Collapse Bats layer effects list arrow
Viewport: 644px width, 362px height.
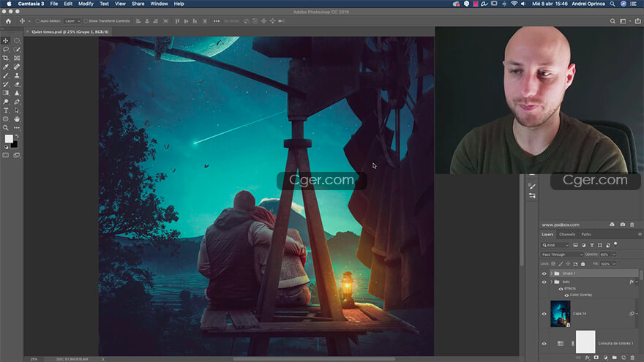coord(637,282)
